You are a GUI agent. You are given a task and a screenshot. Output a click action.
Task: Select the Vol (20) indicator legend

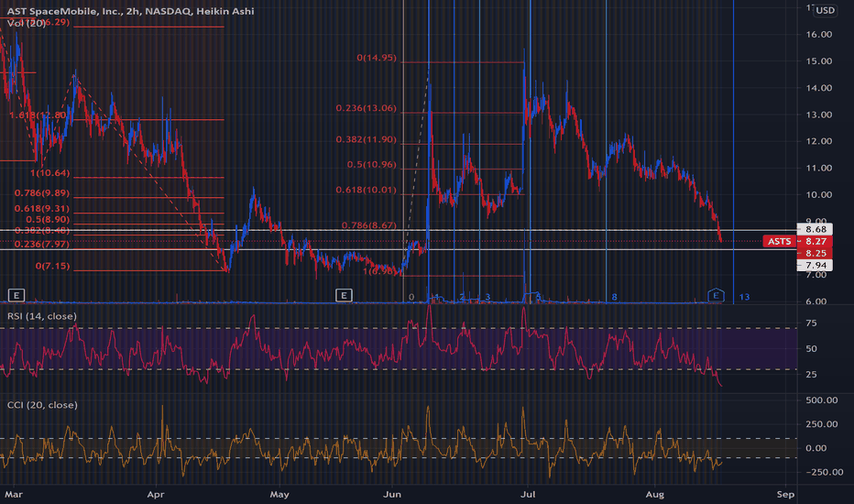pos(27,23)
